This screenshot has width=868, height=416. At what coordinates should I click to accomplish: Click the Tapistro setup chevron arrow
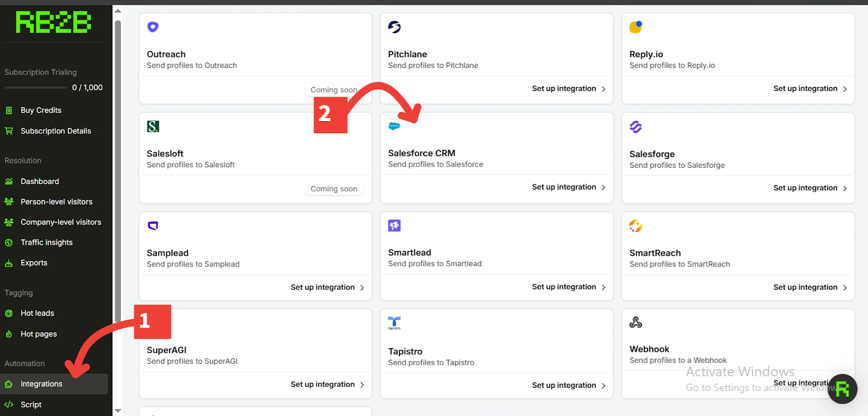click(603, 386)
